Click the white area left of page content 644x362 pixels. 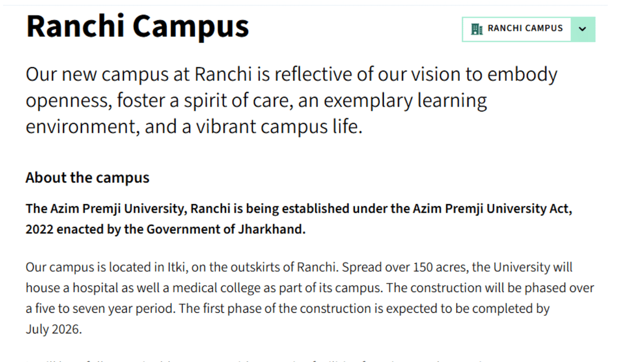click(10, 181)
